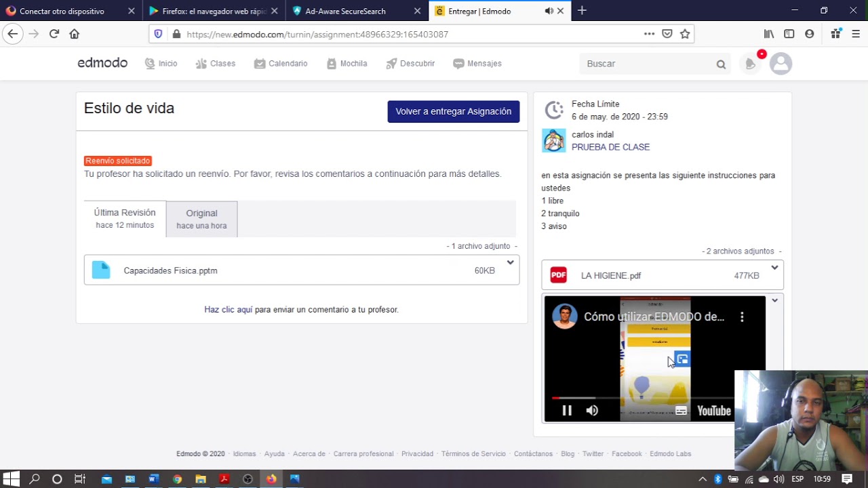The height and width of the screenshot is (488, 868).
Task: Click the browser Back button
Action: click(x=13, y=34)
